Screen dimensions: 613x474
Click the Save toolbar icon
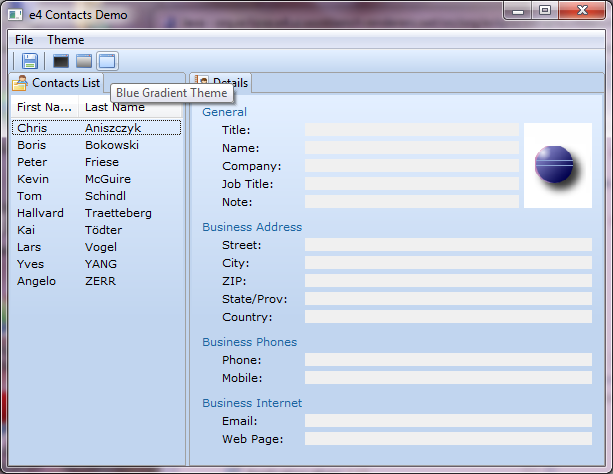(30, 61)
